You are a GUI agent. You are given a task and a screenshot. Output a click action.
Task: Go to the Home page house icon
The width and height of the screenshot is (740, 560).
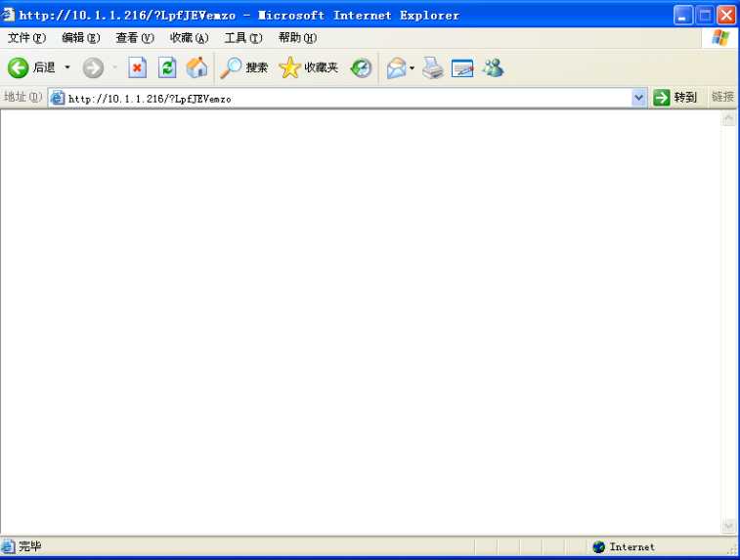coord(196,68)
